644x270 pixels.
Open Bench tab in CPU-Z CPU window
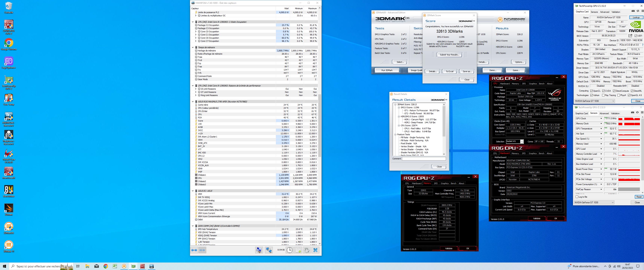click(541, 84)
